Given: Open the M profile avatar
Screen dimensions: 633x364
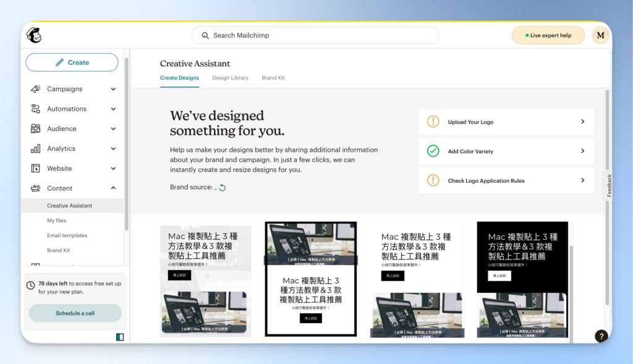Looking at the screenshot, I should click(x=600, y=35).
